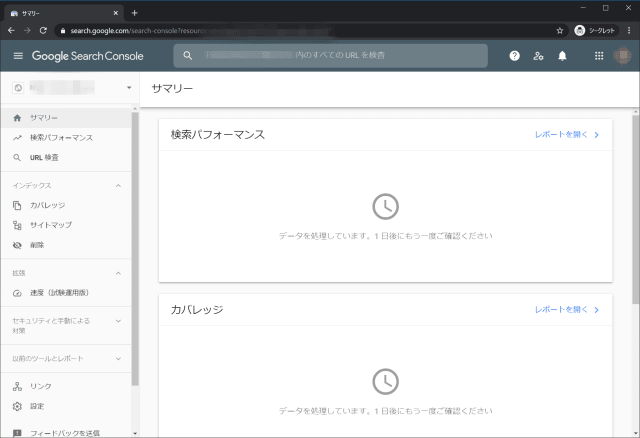Click the sitemap tree icon

click(17, 225)
